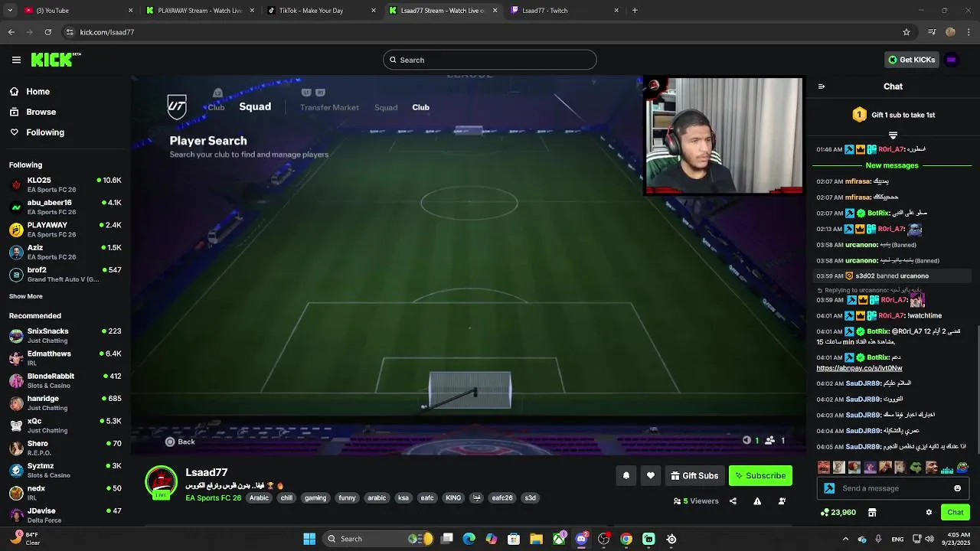Open File Explorer from the taskbar
Viewport: 980px width, 551px height.
[x=536, y=539]
